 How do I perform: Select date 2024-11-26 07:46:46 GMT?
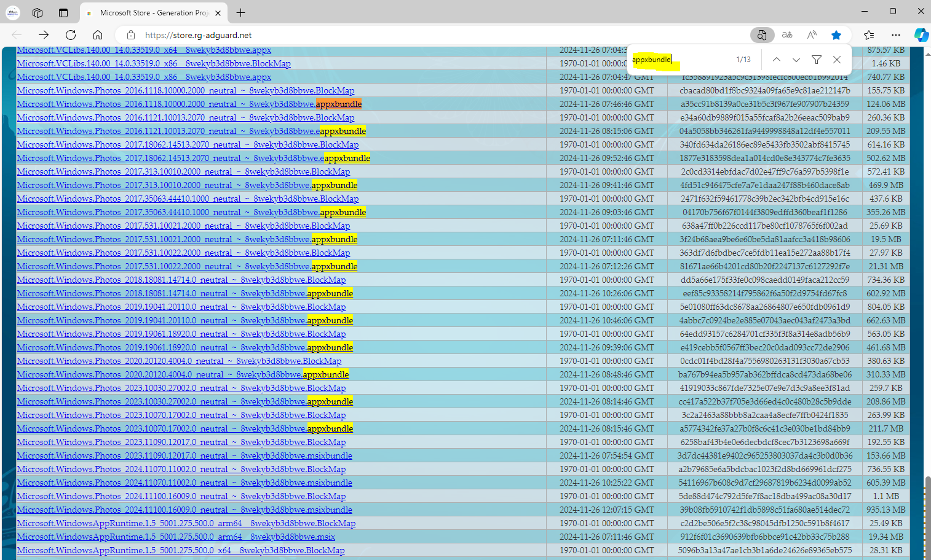(x=606, y=104)
